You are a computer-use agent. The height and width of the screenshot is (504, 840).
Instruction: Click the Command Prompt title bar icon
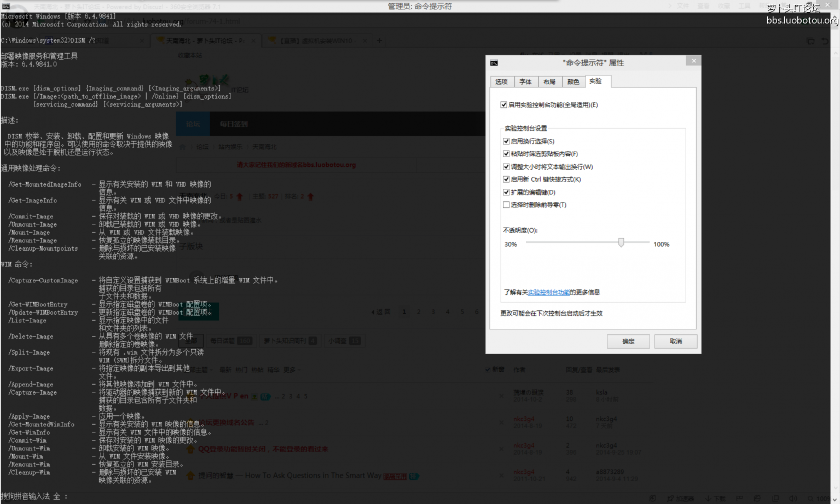tap(6, 6)
